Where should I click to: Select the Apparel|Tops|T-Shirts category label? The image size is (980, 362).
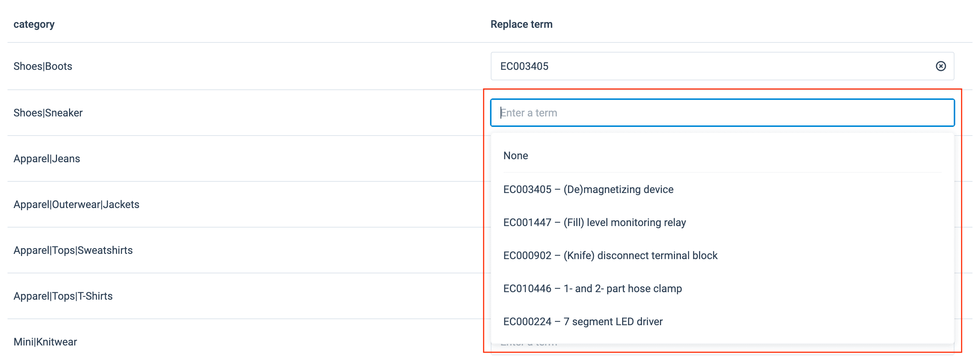(63, 296)
